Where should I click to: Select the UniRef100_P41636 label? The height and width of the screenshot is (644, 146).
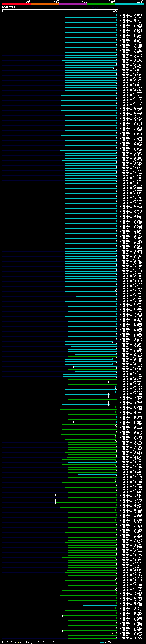tap(131, 314)
